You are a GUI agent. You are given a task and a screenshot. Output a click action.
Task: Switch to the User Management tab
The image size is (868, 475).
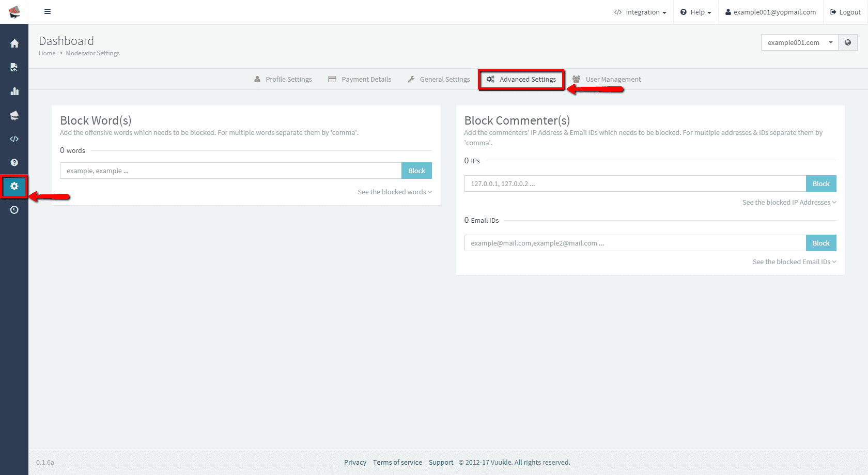click(607, 79)
